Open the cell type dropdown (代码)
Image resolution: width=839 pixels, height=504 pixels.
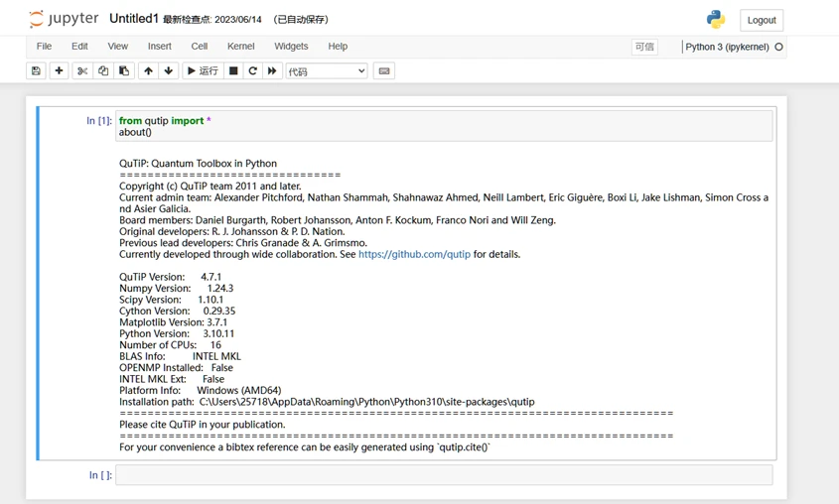(x=327, y=71)
